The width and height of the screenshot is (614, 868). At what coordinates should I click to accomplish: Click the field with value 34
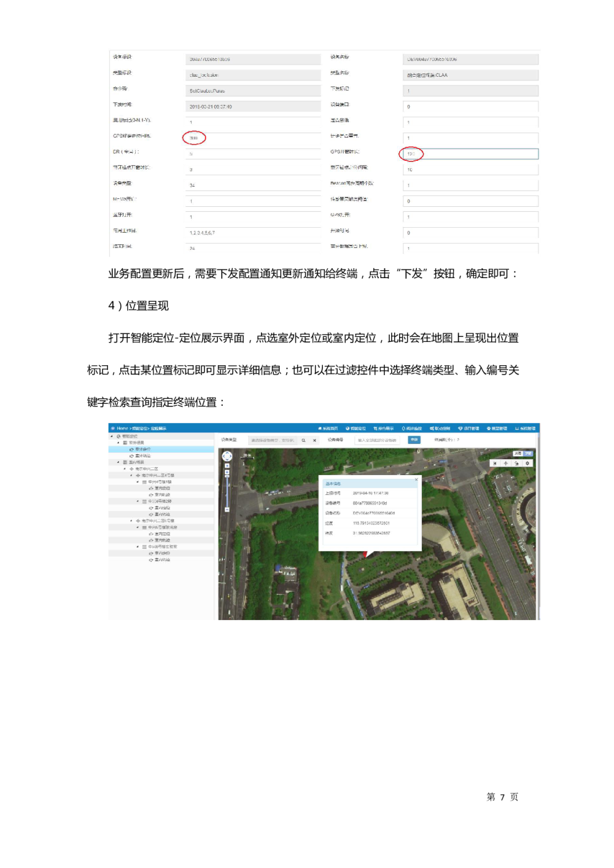[253, 185]
